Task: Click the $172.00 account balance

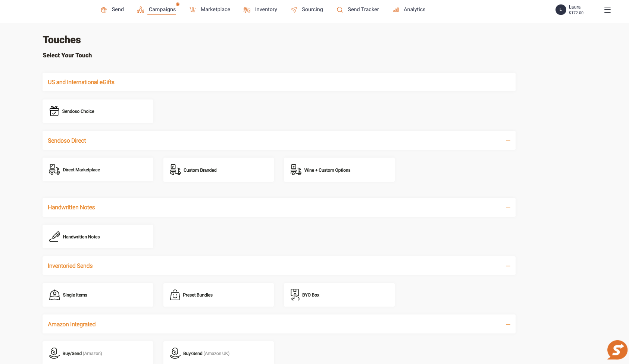Action: click(x=576, y=13)
